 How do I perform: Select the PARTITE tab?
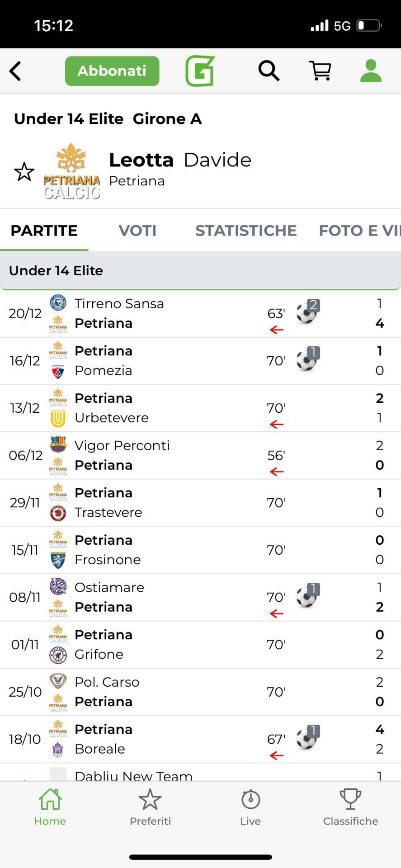44,231
